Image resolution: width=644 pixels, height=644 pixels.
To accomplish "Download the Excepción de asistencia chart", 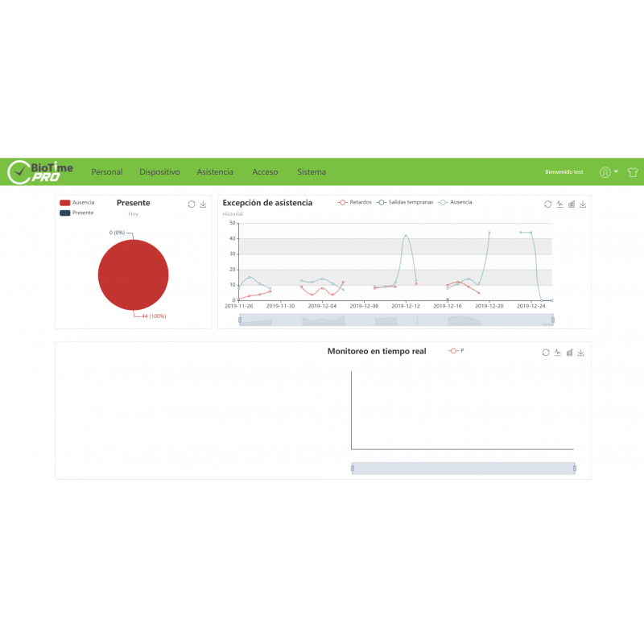I will point(583,204).
